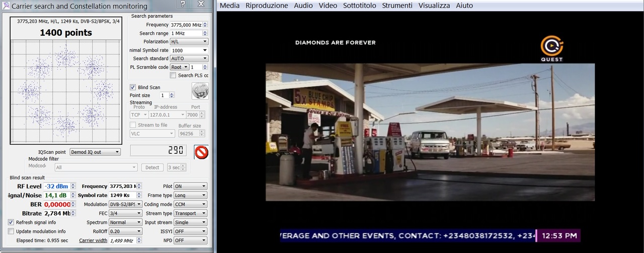The height and width of the screenshot is (253, 644).
Task: Open the NPD dropdown
Action: [190, 240]
